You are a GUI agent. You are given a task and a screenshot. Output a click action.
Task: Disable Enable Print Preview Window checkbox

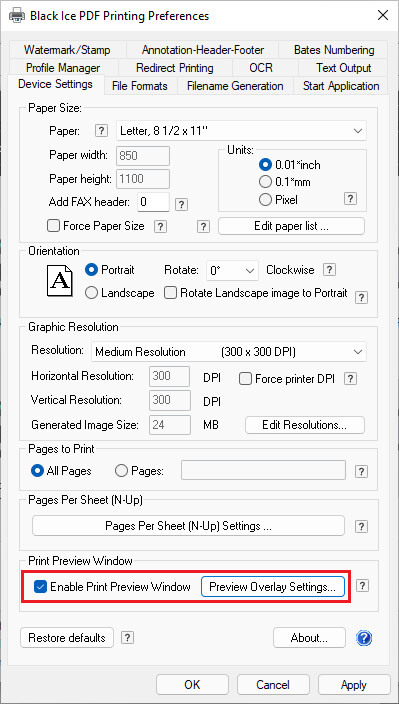click(x=41, y=586)
